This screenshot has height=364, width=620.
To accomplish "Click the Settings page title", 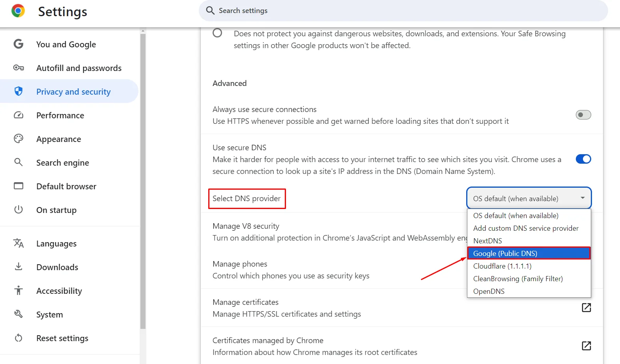I will click(62, 12).
